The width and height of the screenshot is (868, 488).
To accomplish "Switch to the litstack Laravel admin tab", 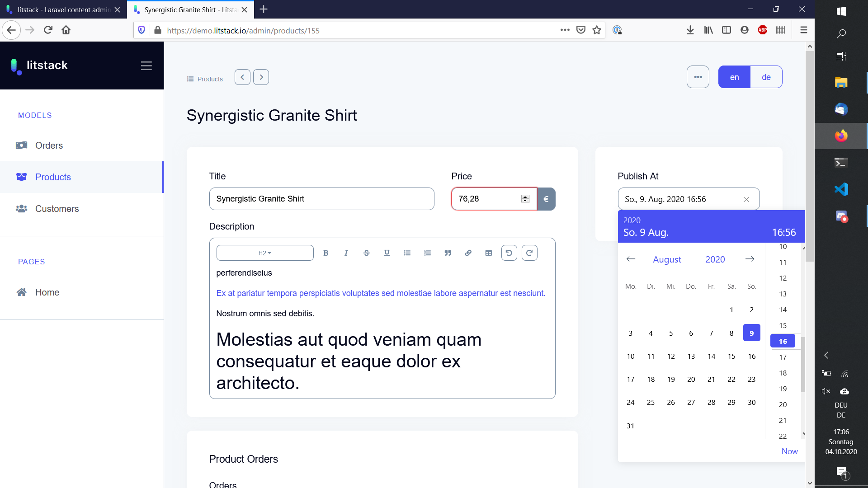I will 59,9.
